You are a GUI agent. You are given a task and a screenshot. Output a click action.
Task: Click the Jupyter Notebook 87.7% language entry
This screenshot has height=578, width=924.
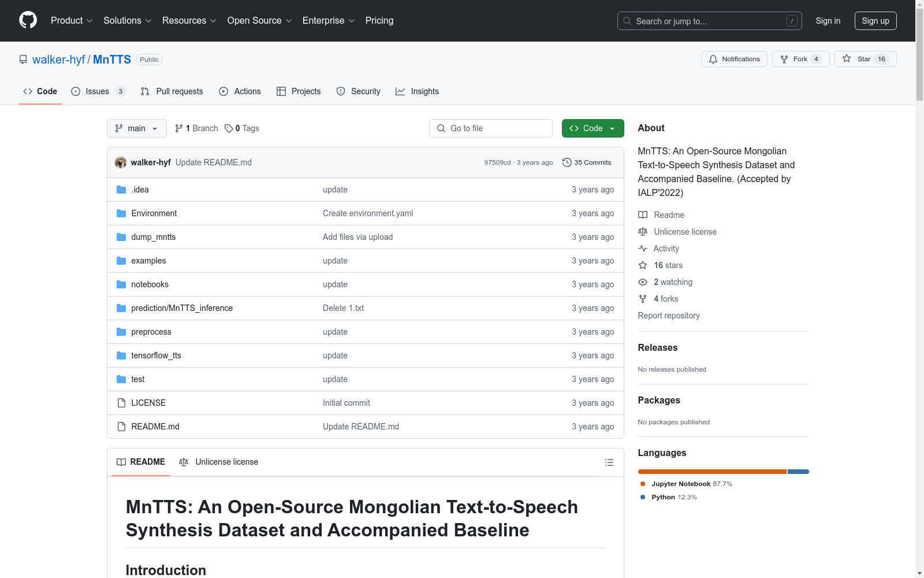686,484
